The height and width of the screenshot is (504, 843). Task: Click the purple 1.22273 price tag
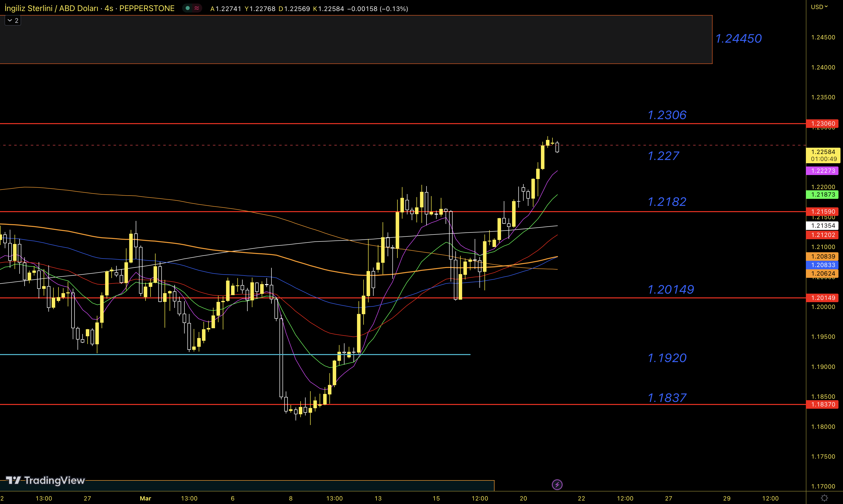(x=823, y=171)
